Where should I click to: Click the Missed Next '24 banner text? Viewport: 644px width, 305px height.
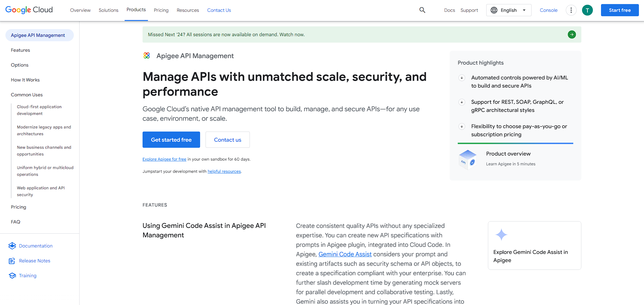point(226,34)
